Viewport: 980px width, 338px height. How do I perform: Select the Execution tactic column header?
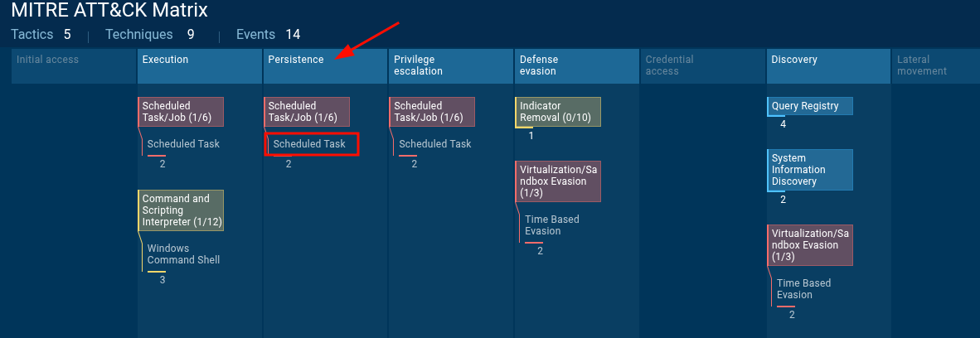point(200,66)
